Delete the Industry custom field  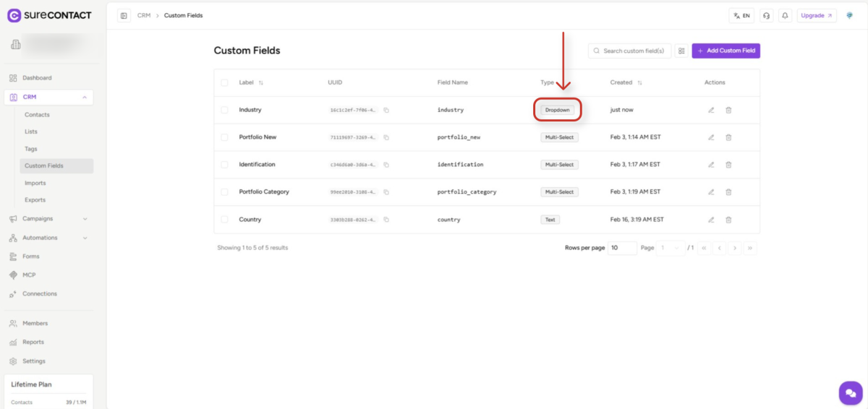[x=728, y=110]
